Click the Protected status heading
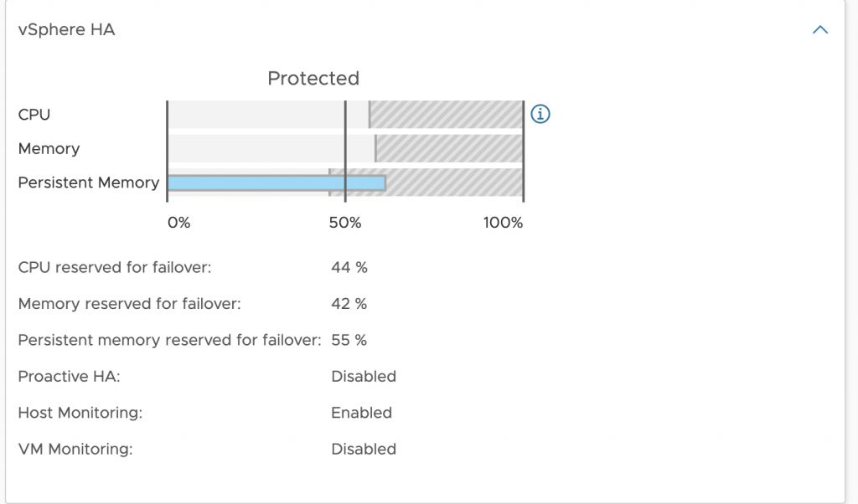 (x=313, y=79)
